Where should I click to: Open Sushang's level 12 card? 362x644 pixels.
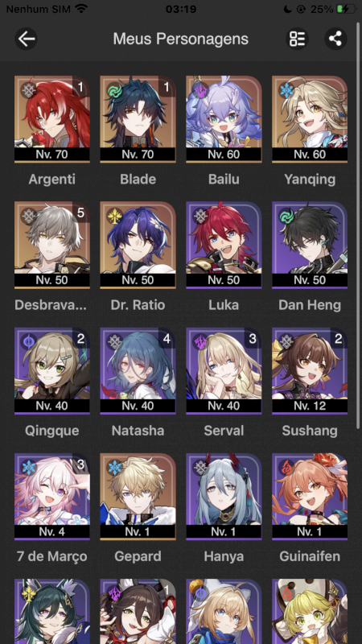point(310,371)
